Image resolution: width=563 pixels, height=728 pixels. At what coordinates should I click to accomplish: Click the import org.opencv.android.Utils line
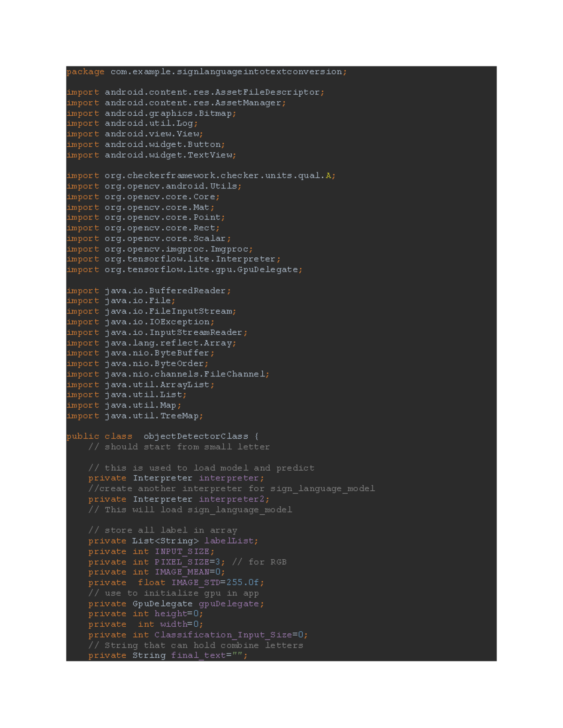[x=154, y=186]
